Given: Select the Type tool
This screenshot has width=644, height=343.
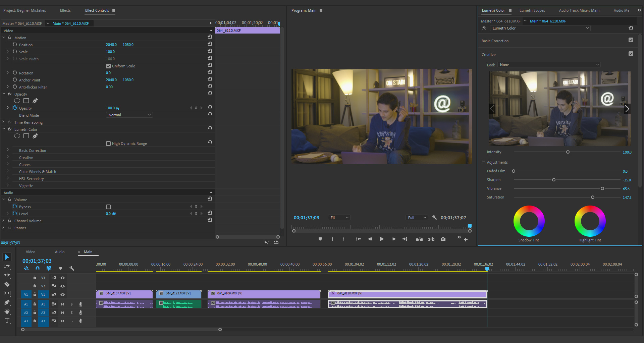Looking at the screenshot, I should (7, 320).
